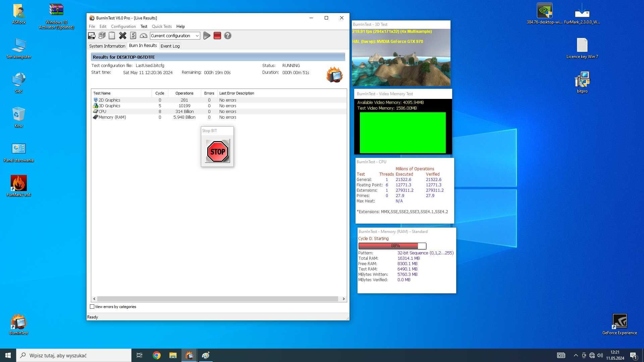Open the Configuration menu in menu bar
This screenshot has width=644, height=362.
pos(122,26)
